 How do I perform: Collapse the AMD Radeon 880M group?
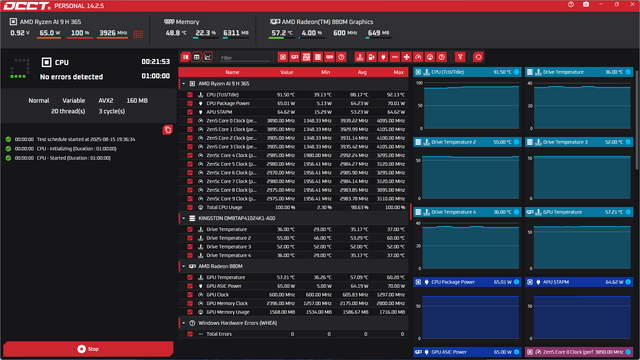184,266
